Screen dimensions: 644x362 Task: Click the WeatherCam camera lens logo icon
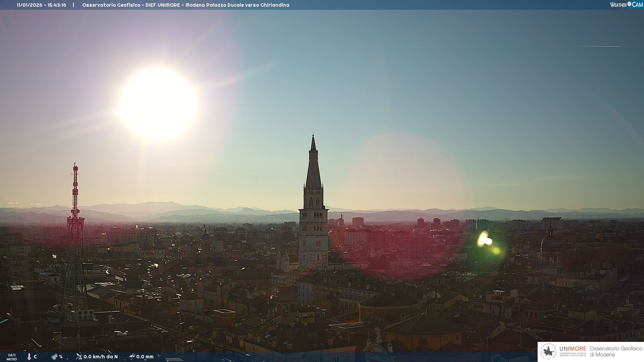click(x=629, y=4)
